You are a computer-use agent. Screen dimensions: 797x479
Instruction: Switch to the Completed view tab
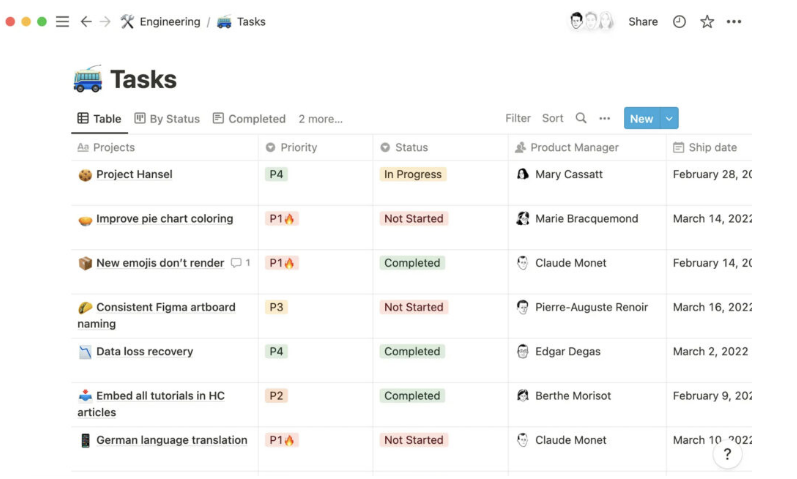point(249,119)
